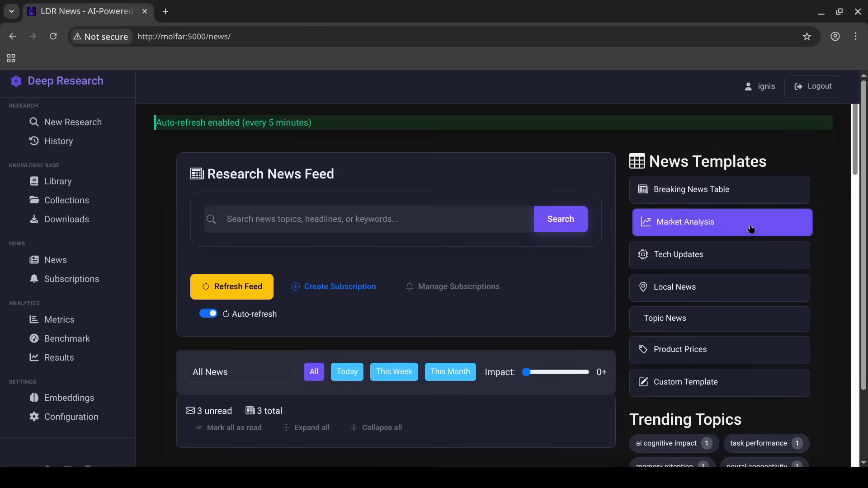Viewport: 868px width, 488px height.
Task: Click the username ignis
Action: point(766,86)
